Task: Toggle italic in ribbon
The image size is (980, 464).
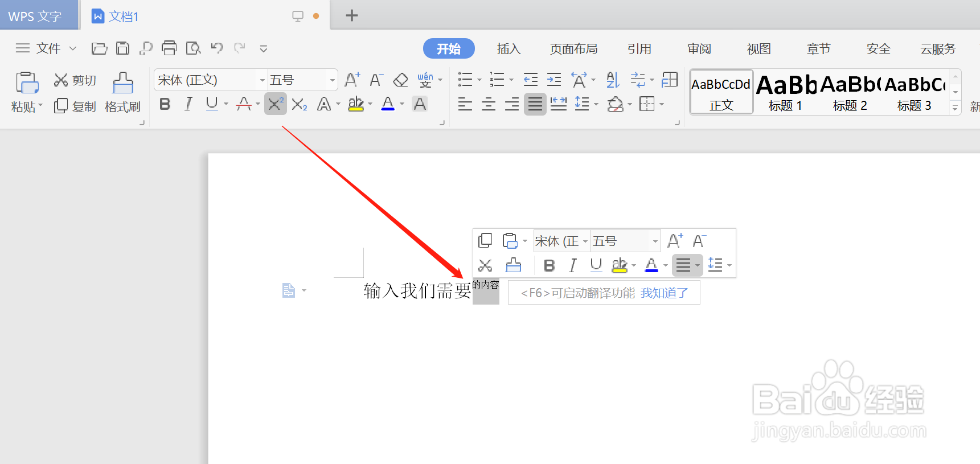Action: pyautogui.click(x=188, y=104)
